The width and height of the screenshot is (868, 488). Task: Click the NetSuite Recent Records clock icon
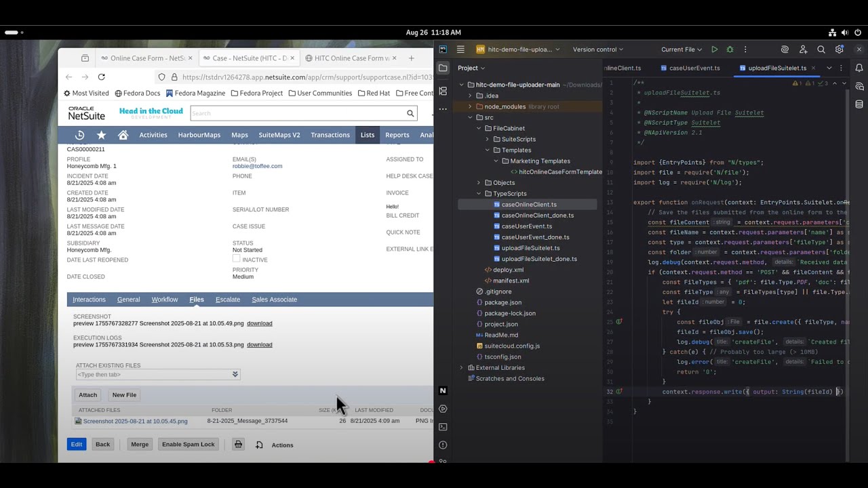click(x=79, y=135)
